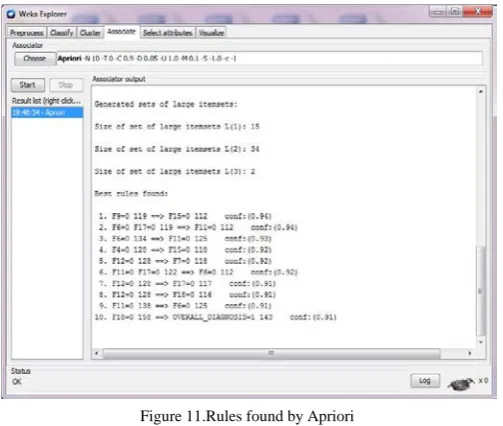This screenshot has height=426, width=503.
Task: Click the vertical scrollbar down arrow
Action: 481,342
